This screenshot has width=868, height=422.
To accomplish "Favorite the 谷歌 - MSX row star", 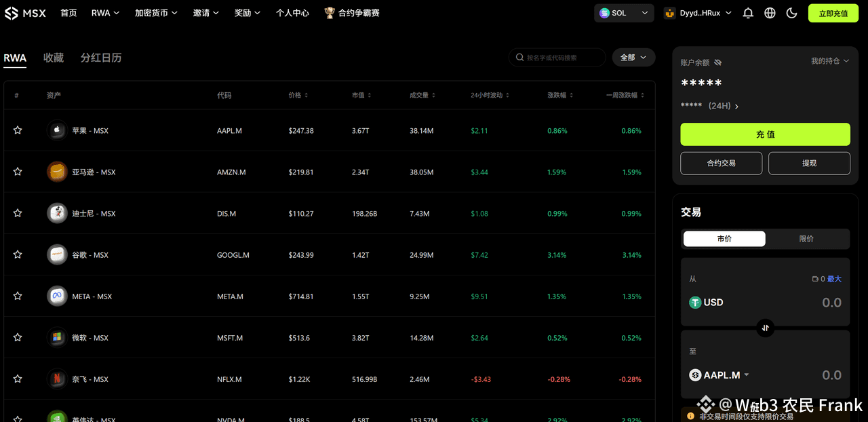I will click(x=18, y=254).
